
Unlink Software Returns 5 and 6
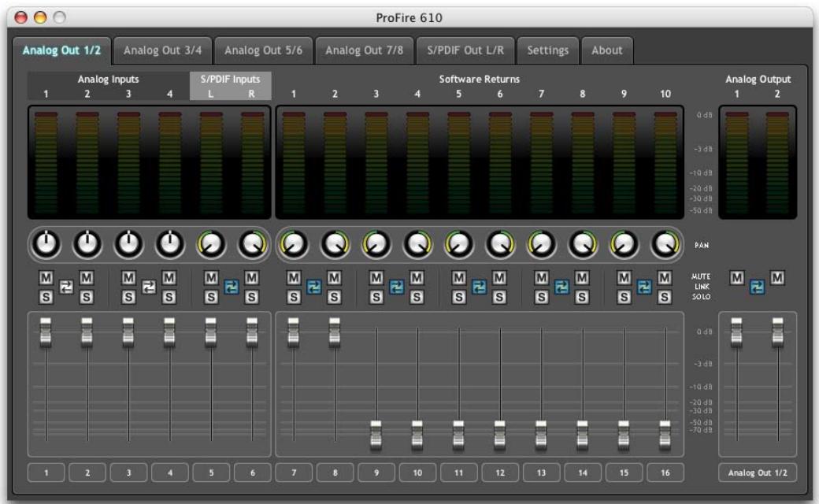pyautogui.click(x=479, y=287)
